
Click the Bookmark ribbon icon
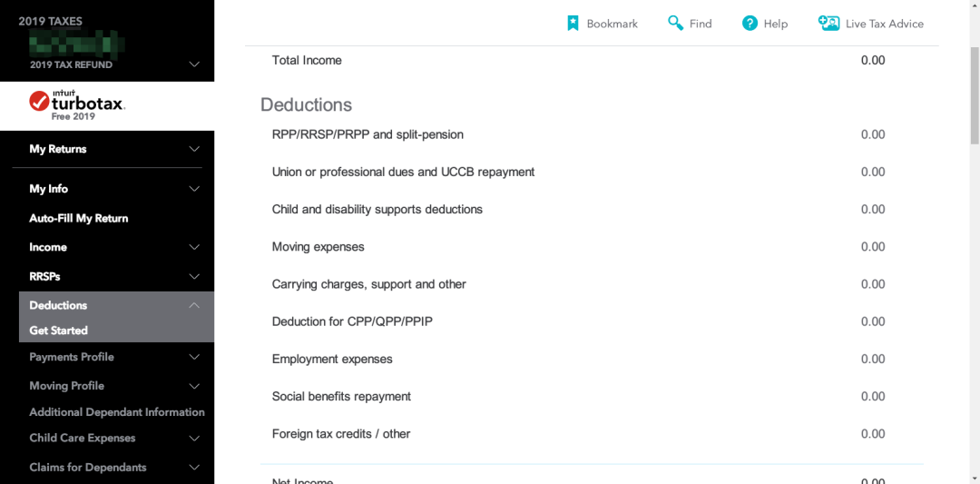[573, 24]
